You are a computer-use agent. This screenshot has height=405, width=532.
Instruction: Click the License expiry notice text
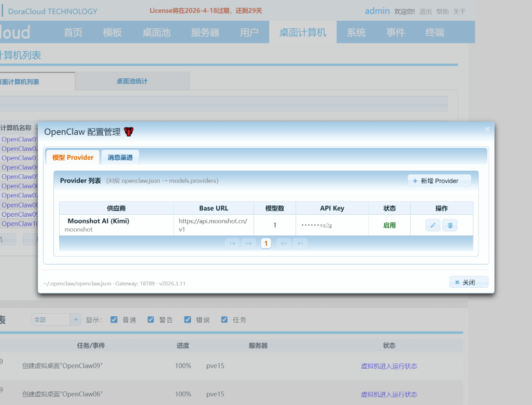point(206,10)
